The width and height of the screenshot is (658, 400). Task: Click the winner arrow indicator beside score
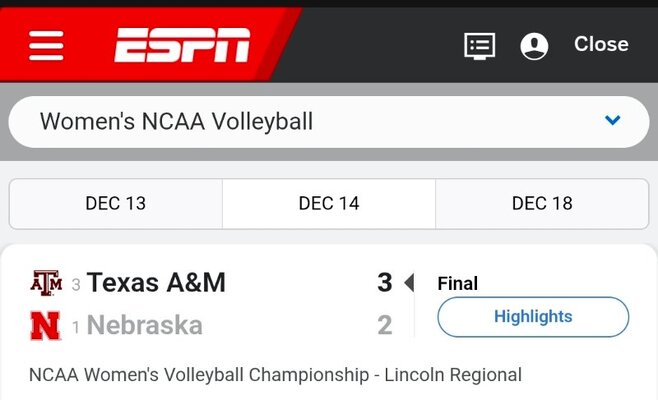408,283
